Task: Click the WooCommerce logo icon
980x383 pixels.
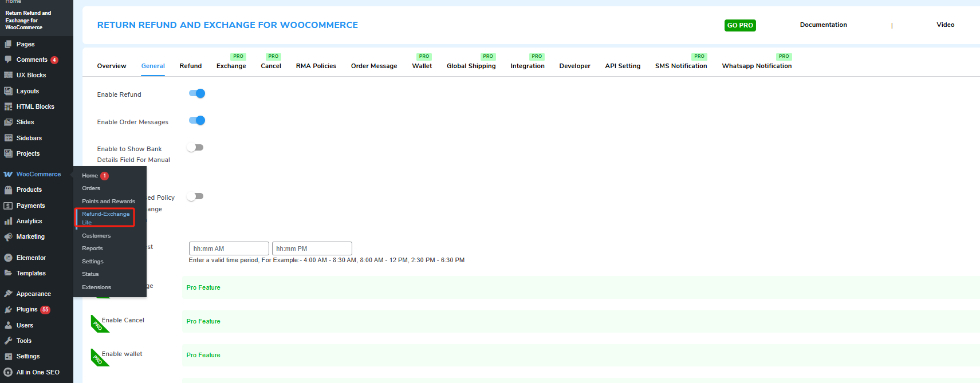Action: [8, 174]
